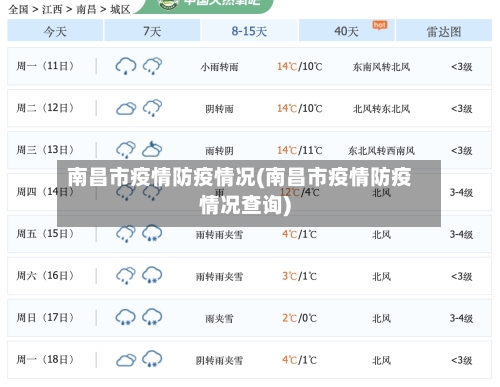
Task: Click night rain icon for 周一(11日)
Action: 152,66
